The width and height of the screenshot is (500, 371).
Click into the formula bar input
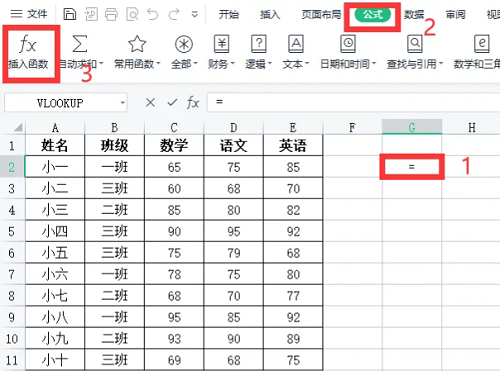coord(353,102)
